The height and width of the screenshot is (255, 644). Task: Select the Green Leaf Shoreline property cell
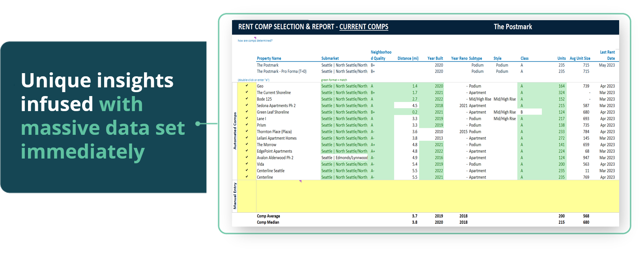273,112
